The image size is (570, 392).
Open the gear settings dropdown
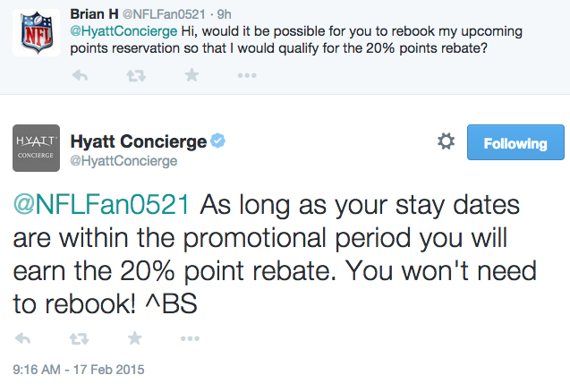point(446,141)
